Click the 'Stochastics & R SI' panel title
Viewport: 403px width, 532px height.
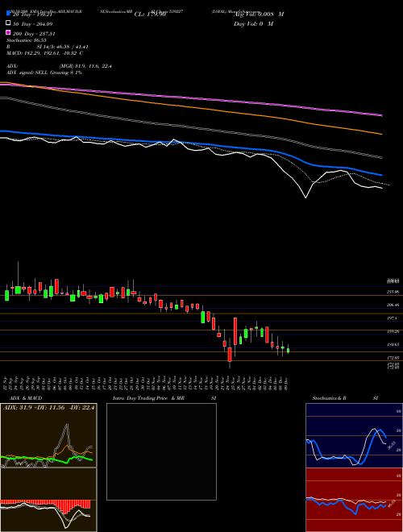click(x=345, y=398)
